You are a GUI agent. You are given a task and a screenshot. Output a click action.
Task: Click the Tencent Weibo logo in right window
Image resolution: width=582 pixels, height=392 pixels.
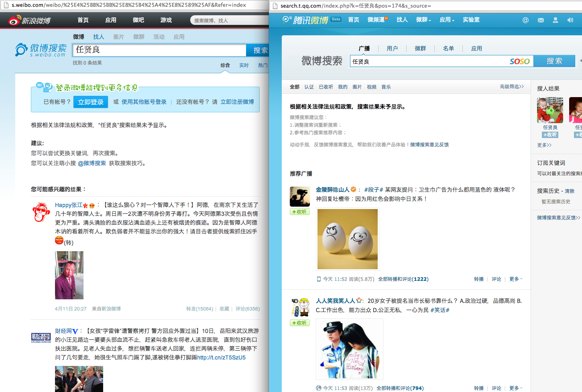pyautogui.click(x=305, y=20)
